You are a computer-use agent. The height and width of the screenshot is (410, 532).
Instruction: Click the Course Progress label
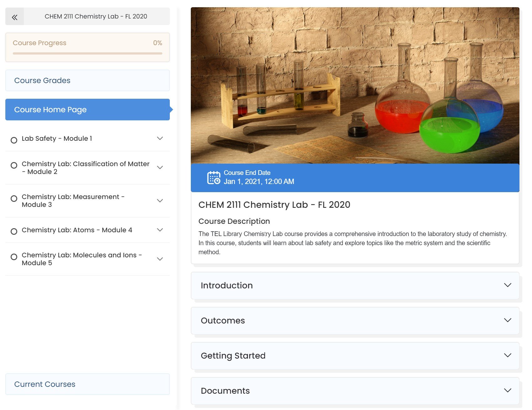[39, 43]
